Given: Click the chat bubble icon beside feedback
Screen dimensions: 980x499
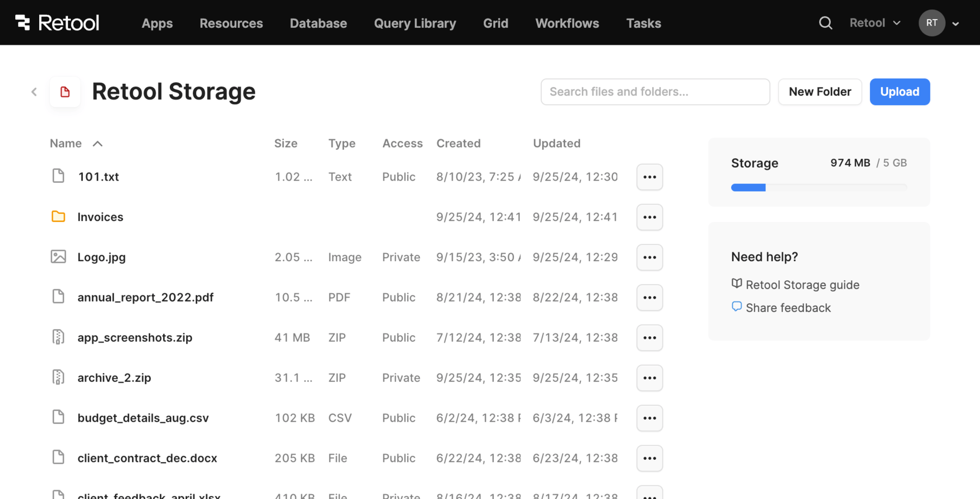Looking at the screenshot, I should [x=737, y=306].
